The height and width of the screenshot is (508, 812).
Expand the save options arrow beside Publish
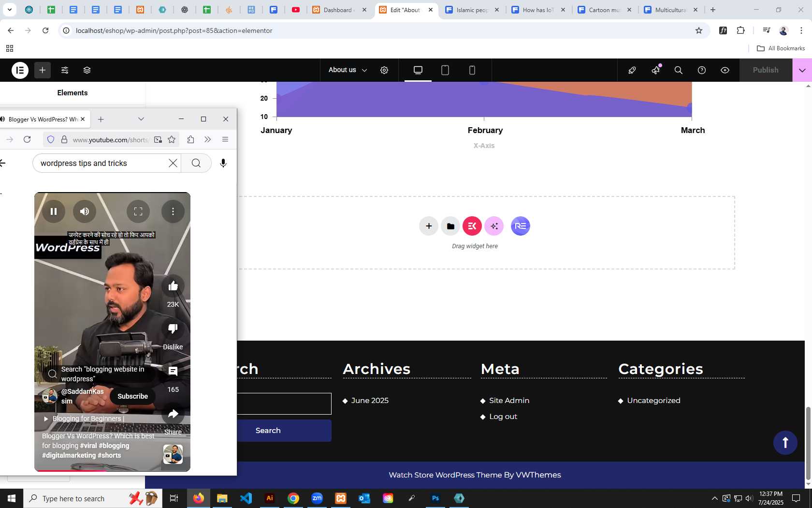click(x=802, y=70)
